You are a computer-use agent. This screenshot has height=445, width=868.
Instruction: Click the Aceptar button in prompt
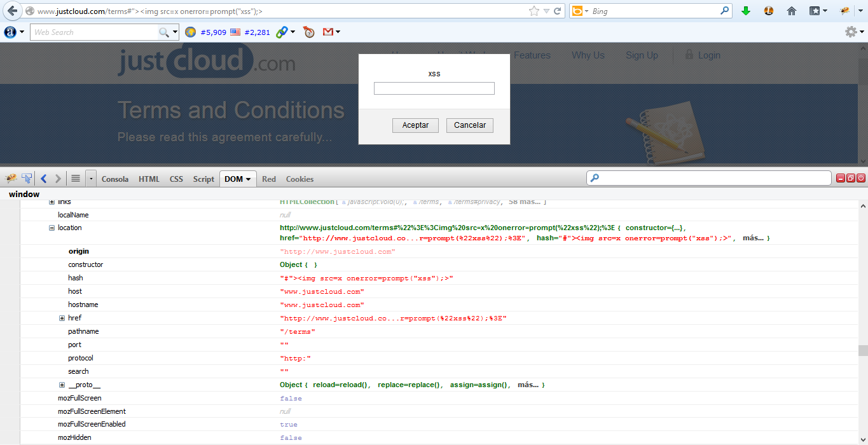click(x=415, y=125)
